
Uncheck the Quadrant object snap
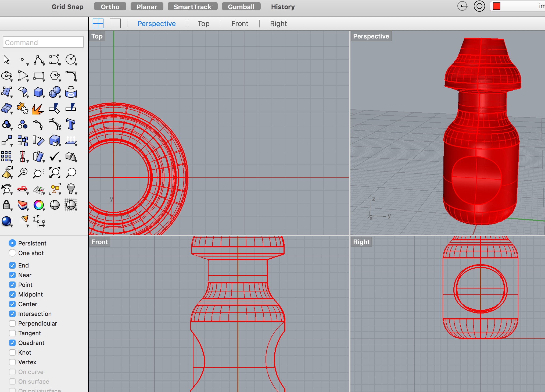[x=12, y=343]
